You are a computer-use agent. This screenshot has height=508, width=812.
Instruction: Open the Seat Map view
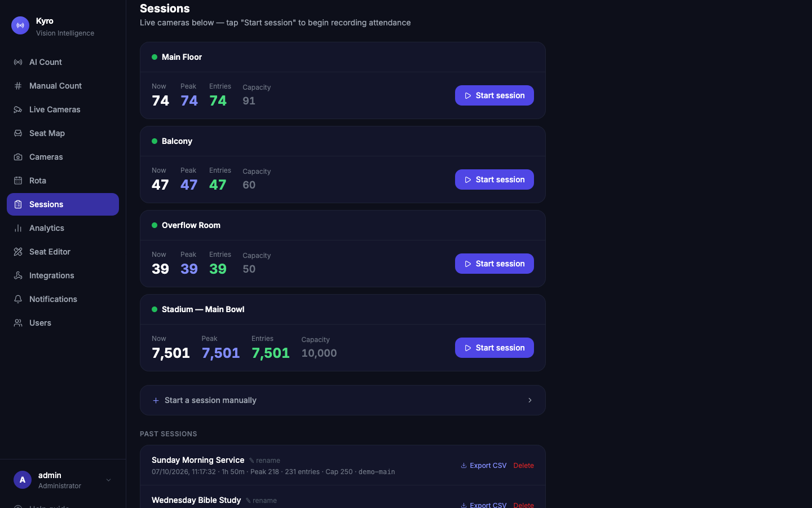tap(63, 133)
